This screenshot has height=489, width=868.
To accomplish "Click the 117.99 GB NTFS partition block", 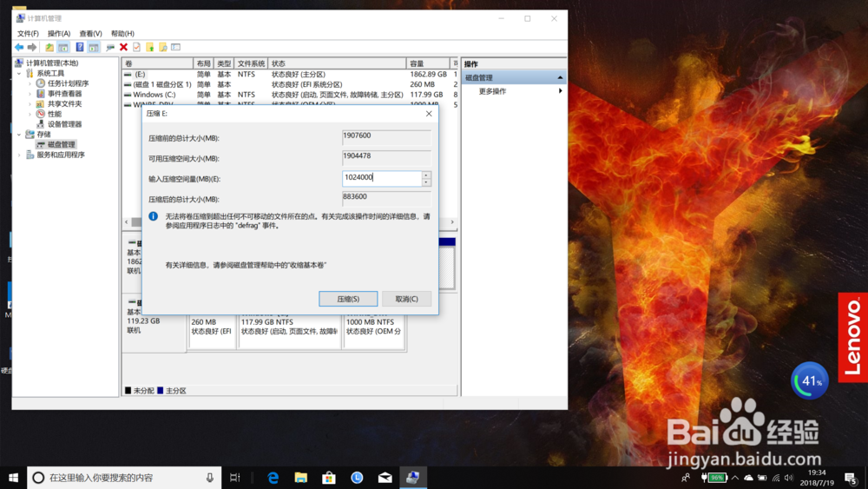I will click(290, 331).
